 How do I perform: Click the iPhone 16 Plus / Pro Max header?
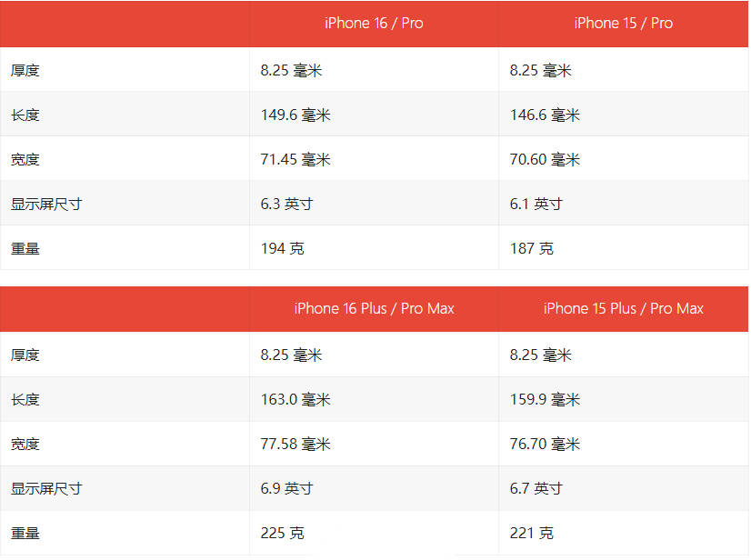(x=374, y=309)
